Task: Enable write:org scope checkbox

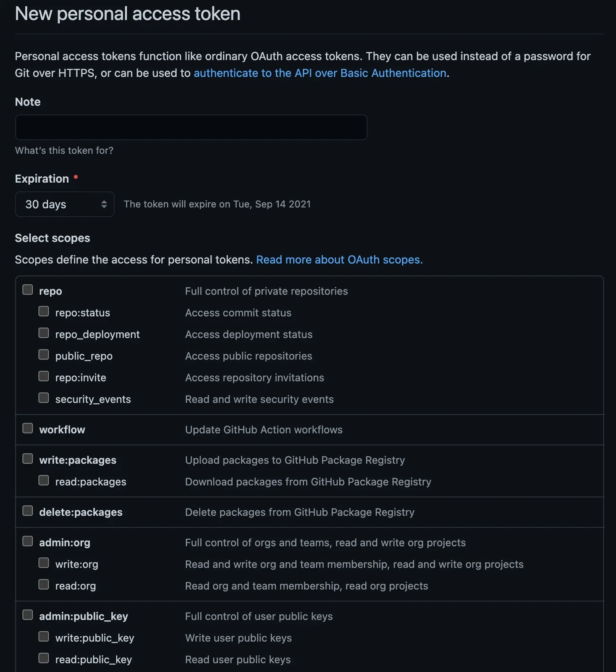Action: click(x=44, y=563)
